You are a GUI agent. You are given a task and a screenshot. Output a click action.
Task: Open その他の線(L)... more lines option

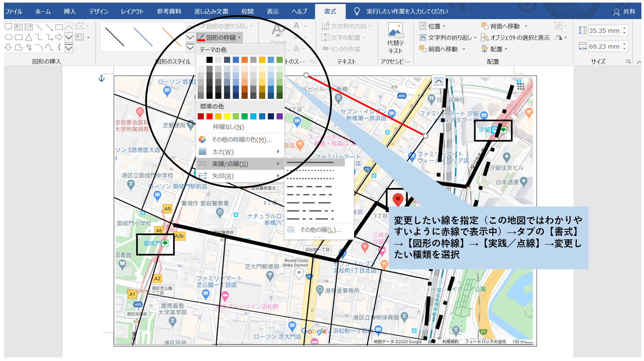(321, 230)
